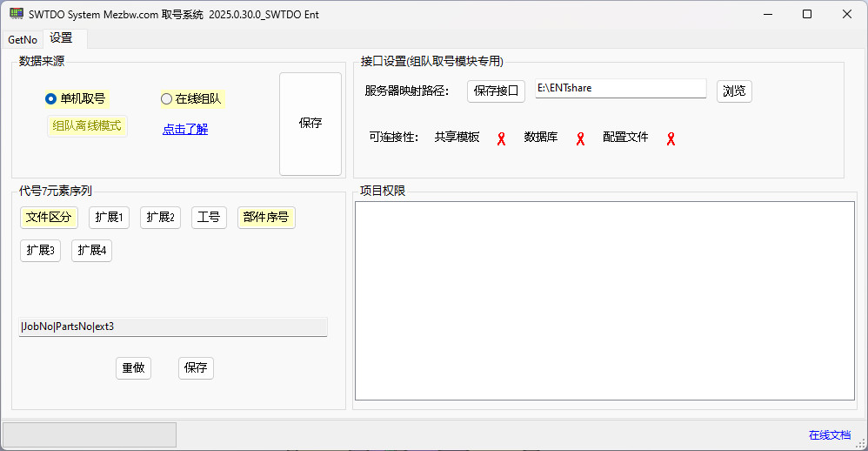Open the 在线文档 link
This screenshot has height=451, width=868.
coord(829,435)
